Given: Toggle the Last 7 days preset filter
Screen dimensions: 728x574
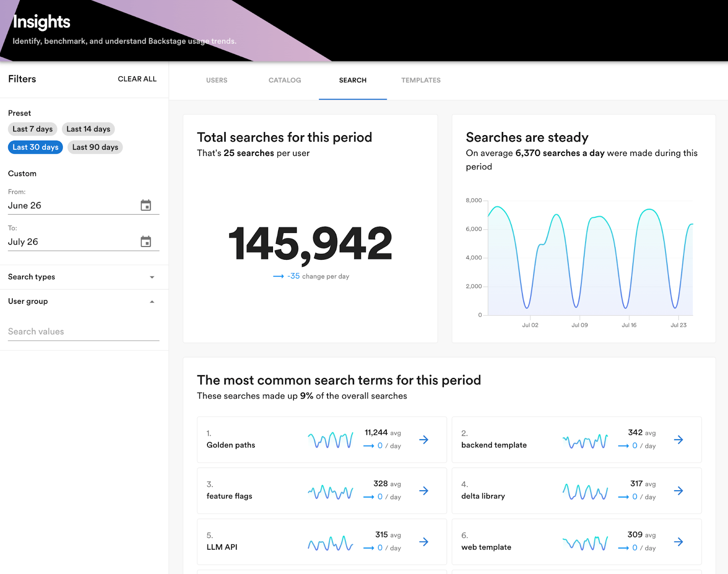Looking at the screenshot, I should tap(32, 129).
